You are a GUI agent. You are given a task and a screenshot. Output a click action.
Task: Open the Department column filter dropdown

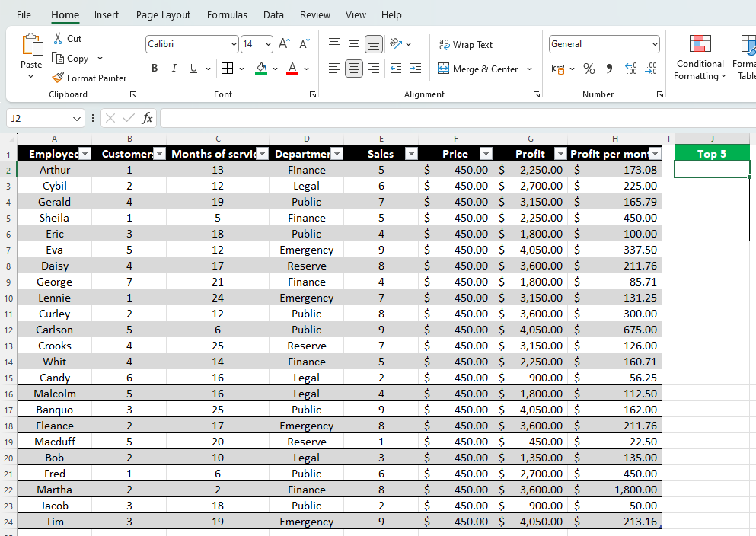pos(337,153)
